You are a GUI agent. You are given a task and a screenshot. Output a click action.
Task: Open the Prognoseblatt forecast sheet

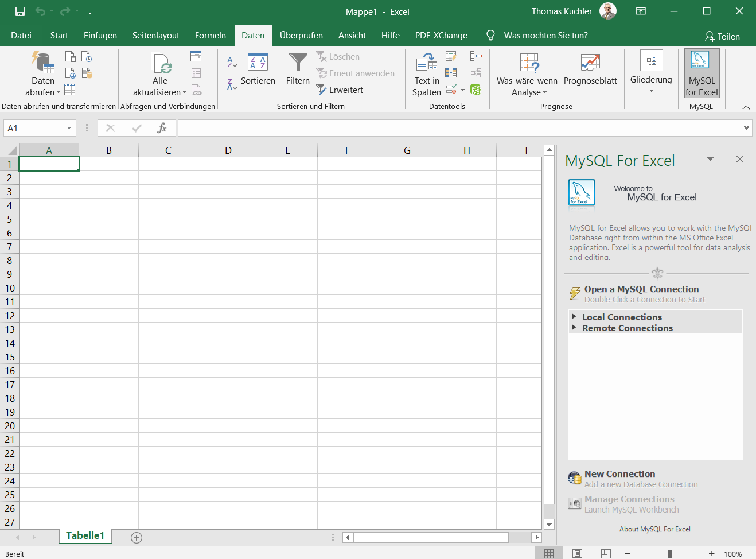tap(590, 69)
